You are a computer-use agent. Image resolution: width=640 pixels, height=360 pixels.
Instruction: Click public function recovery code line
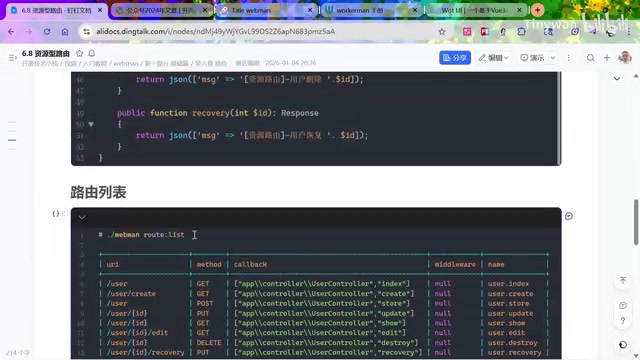point(218,113)
